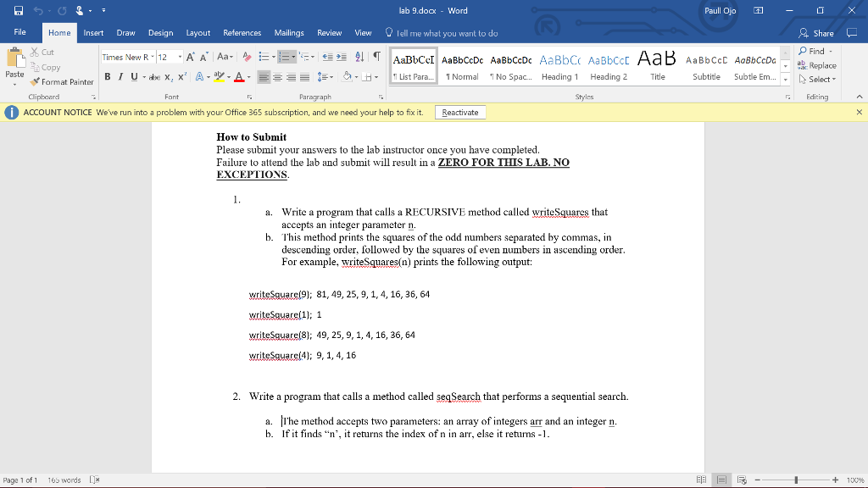Switch to Read Mode via status bar icon

[x=703, y=479]
